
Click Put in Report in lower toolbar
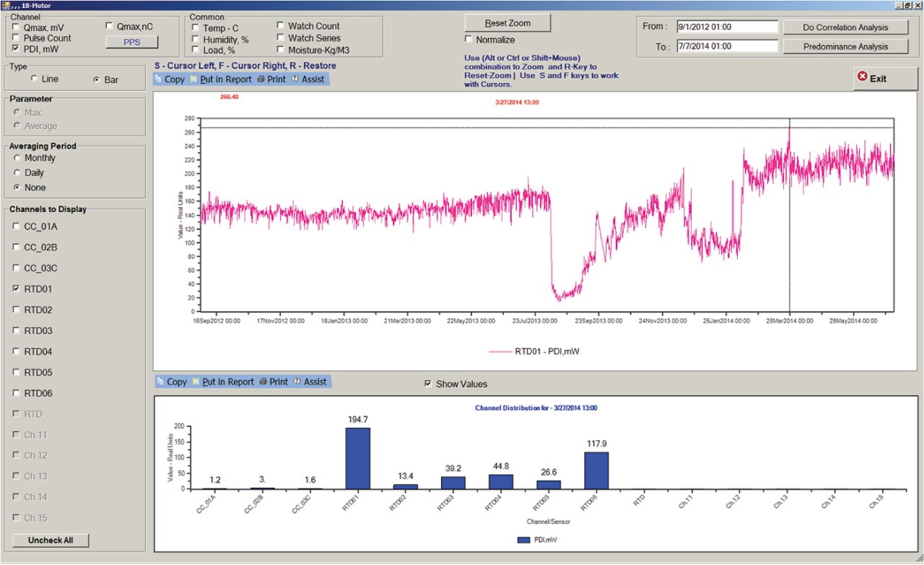coord(227,382)
